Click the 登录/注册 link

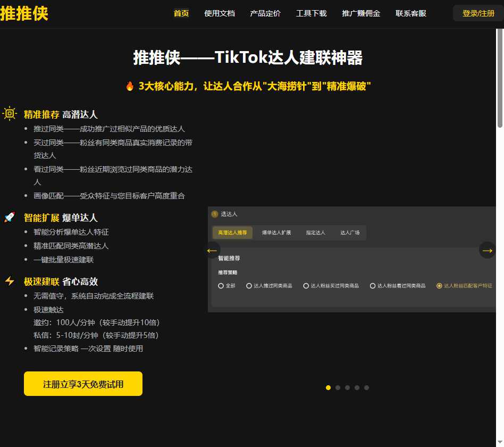[477, 13]
